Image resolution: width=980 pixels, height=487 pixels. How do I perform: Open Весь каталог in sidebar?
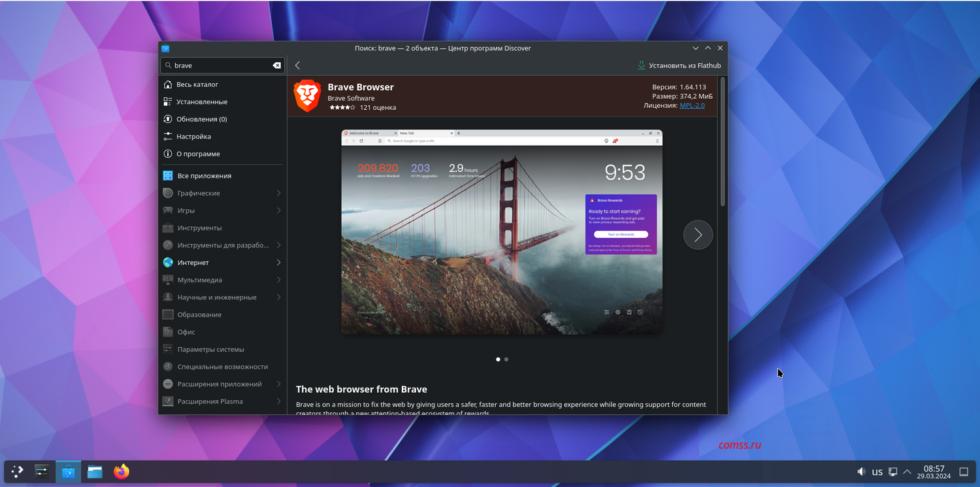[x=223, y=84]
